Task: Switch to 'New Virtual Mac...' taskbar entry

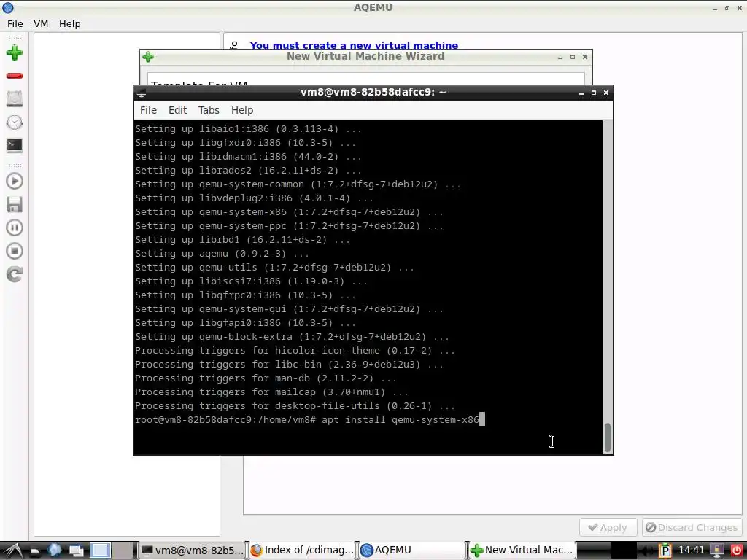Action: point(522,551)
